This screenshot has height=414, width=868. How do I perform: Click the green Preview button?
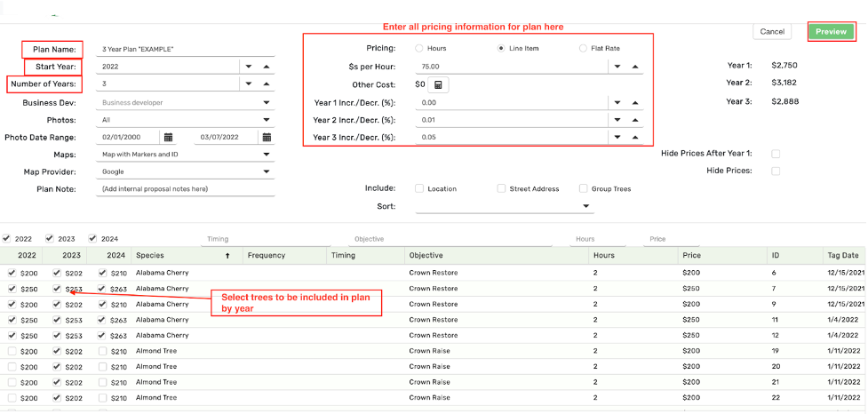(x=831, y=31)
